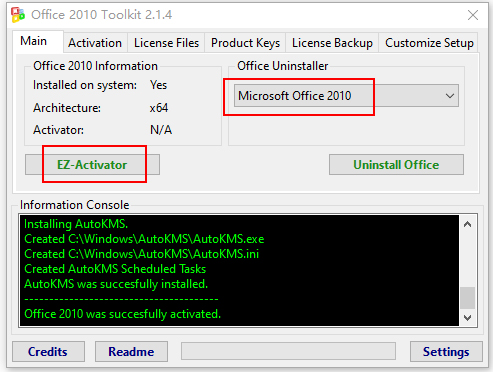The height and width of the screenshot is (372, 493).
Task: Click the Information Console scrollbar thumb
Action: [467, 298]
